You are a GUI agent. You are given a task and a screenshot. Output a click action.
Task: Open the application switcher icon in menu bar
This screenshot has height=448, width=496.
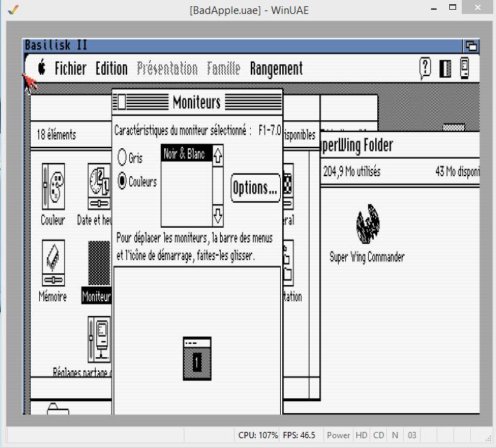coord(465,68)
